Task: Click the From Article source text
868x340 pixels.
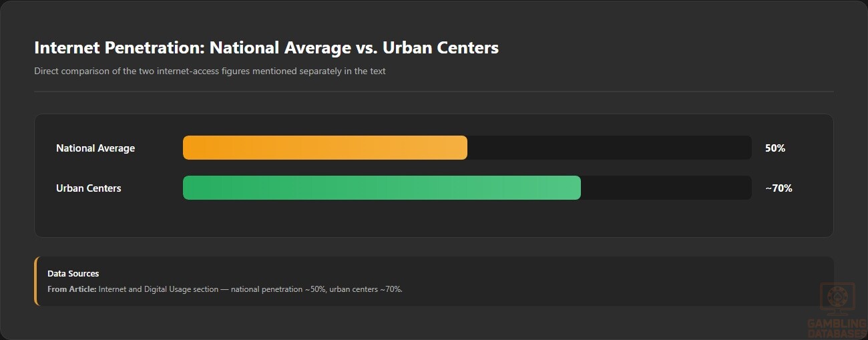Action: 225,289
